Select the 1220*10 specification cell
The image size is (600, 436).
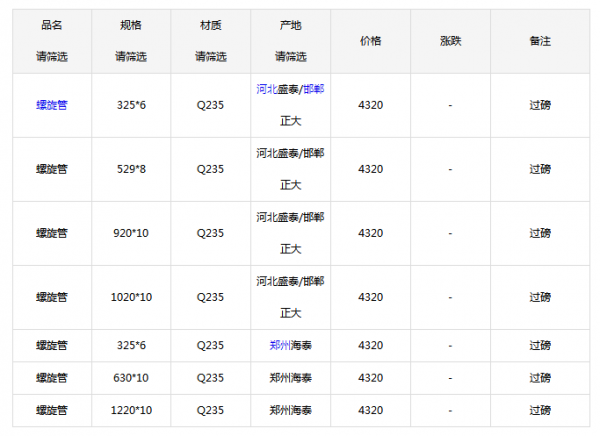point(131,410)
